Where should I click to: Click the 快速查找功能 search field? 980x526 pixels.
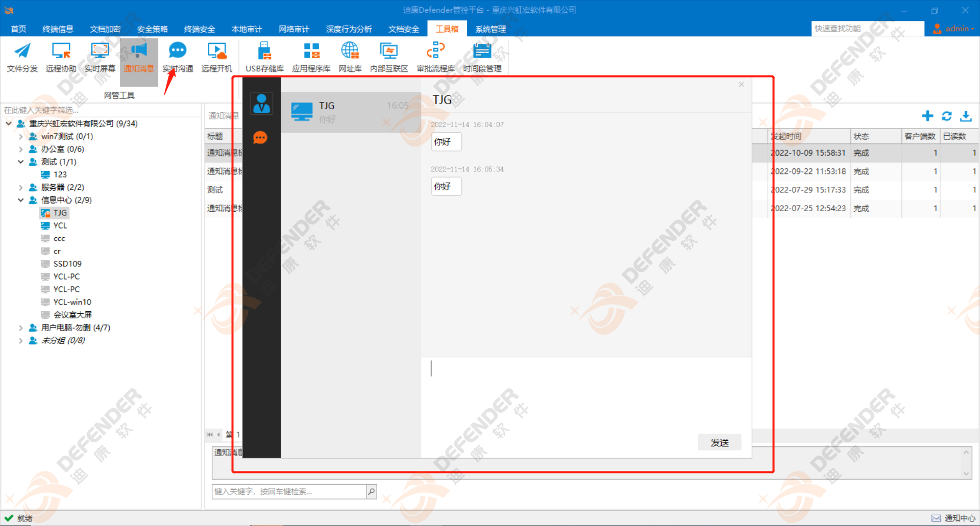click(x=867, y=29)
